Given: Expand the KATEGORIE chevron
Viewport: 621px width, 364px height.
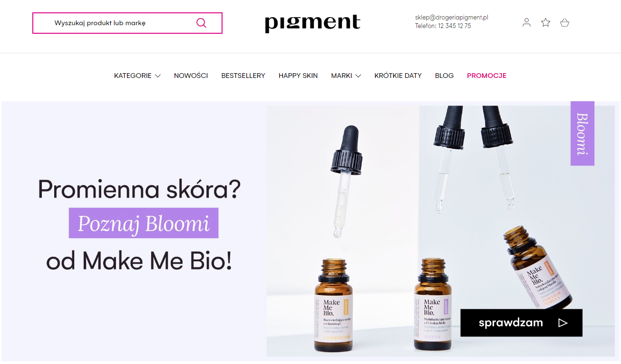Looking at the screenshot, I should 157,76.
